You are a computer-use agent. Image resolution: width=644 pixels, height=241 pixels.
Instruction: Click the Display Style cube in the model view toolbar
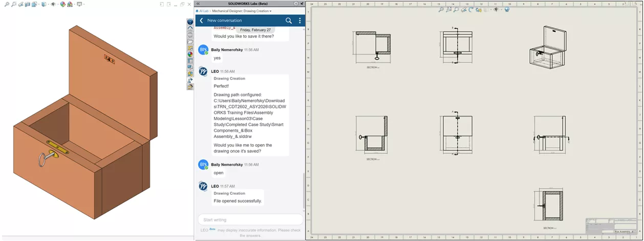click(44, 4)
